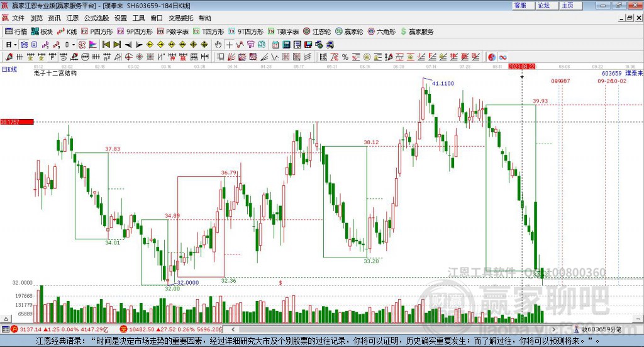Click 收603659分笔 in the status bar
Image resolution: width=644 pixels, height=347 pixels.
[x=601, y=329]
